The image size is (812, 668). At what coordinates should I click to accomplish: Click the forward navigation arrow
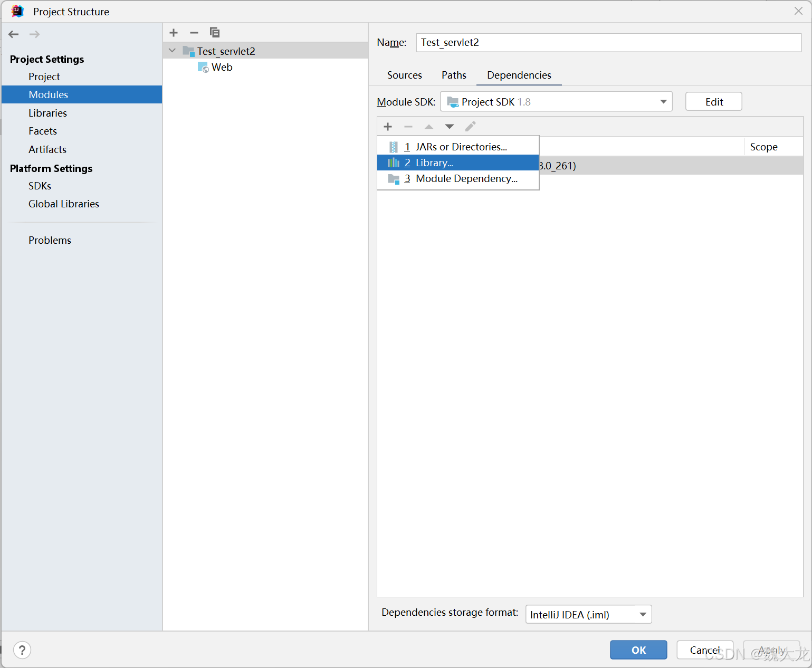coord(35,34)
